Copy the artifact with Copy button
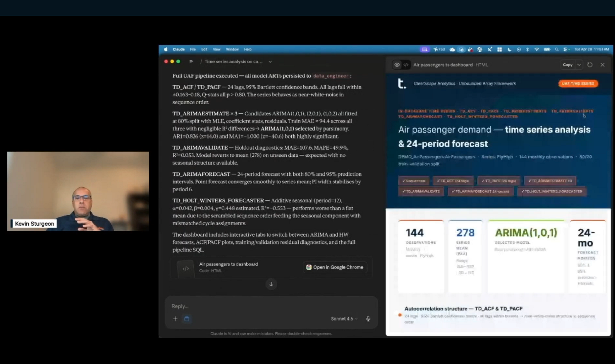 [567, 65]
